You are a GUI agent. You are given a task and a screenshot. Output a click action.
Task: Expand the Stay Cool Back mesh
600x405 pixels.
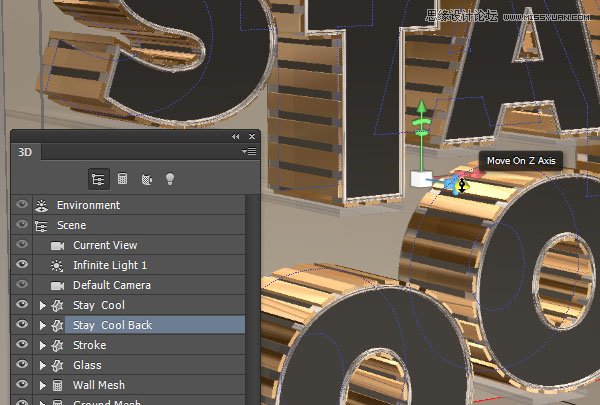(42, 325)
